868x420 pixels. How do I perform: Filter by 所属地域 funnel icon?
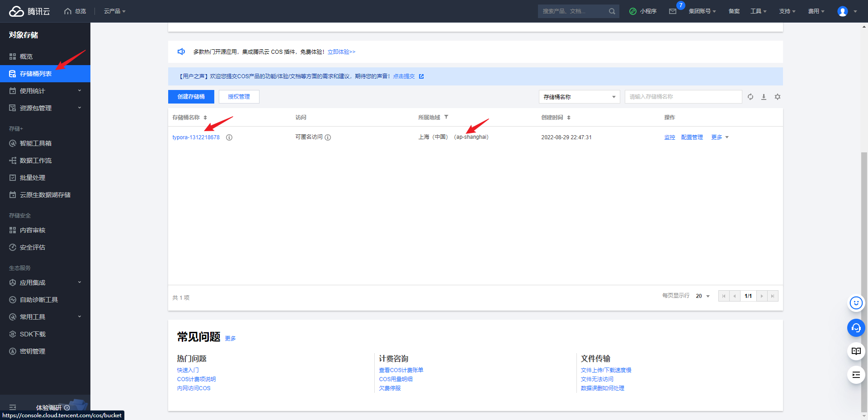pyautogui.click(x=446, y=117)
